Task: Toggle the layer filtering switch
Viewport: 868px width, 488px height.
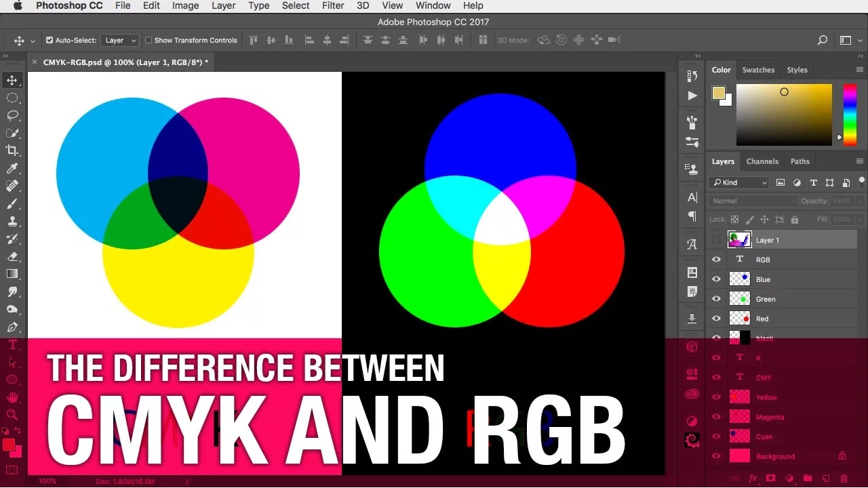Action: tap(862, 181)
